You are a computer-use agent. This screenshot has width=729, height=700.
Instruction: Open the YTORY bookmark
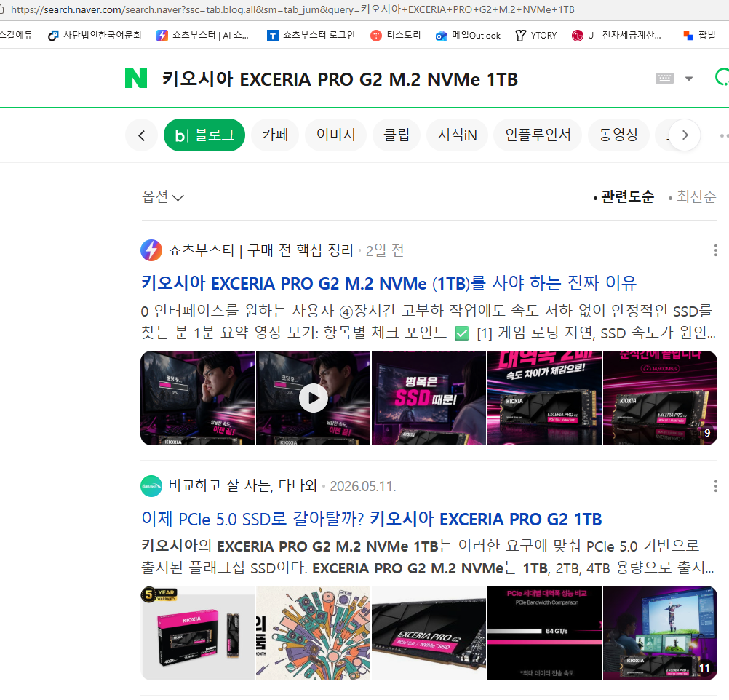[536, 36]
